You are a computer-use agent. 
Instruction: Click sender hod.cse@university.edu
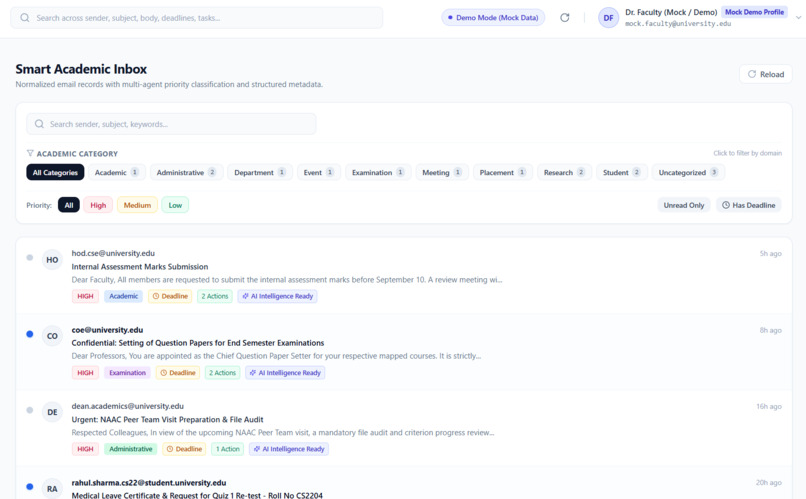(113, 253)
